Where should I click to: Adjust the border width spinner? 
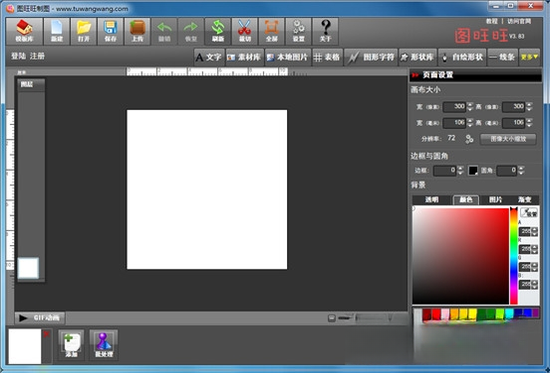point(461,171)
